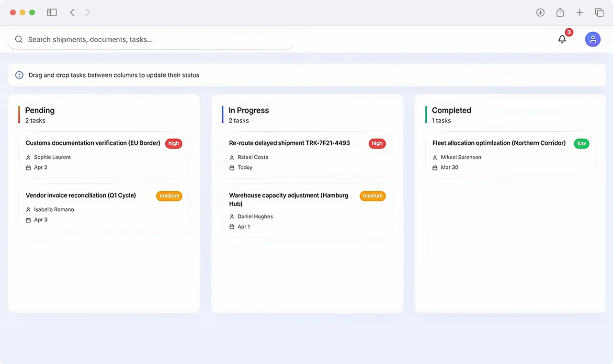Viewport: 613px width, 364px height.
Task: Open the Vendor invoice reconciliation task
Action: pos(104,208)
